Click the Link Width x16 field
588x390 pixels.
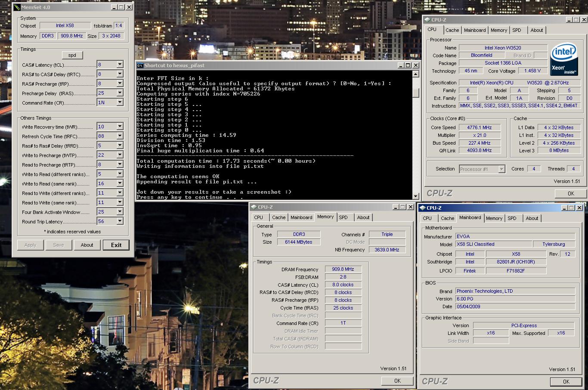point(491,333)
